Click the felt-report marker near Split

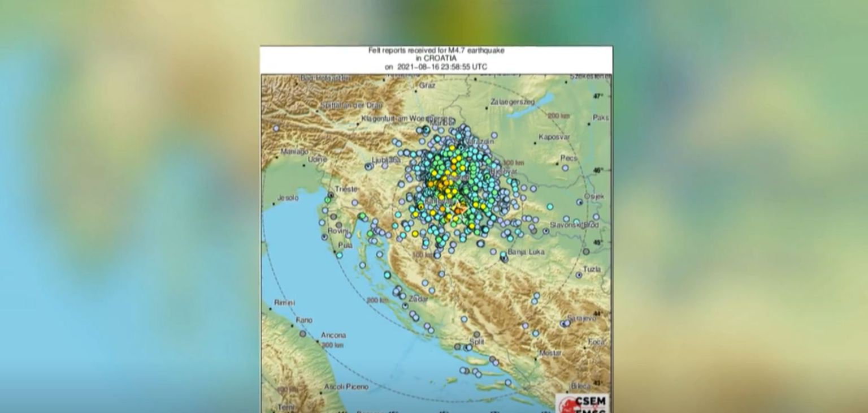(476, 334)
